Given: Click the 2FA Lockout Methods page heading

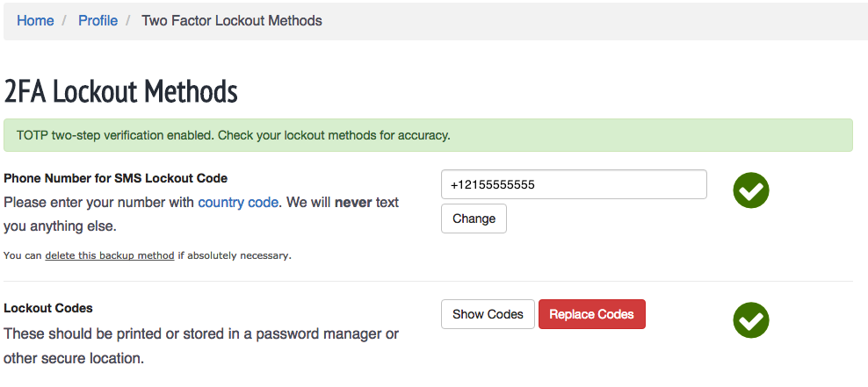Looking at the screenshot, I should click(120, 92).
